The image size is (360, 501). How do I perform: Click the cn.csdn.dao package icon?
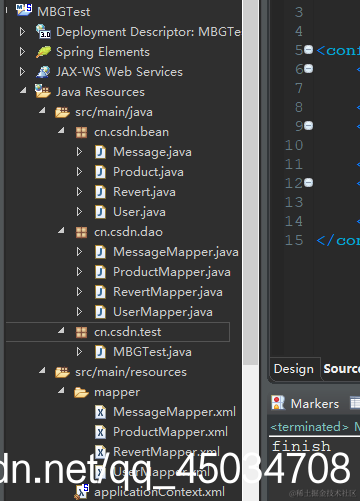pos(81,232)
